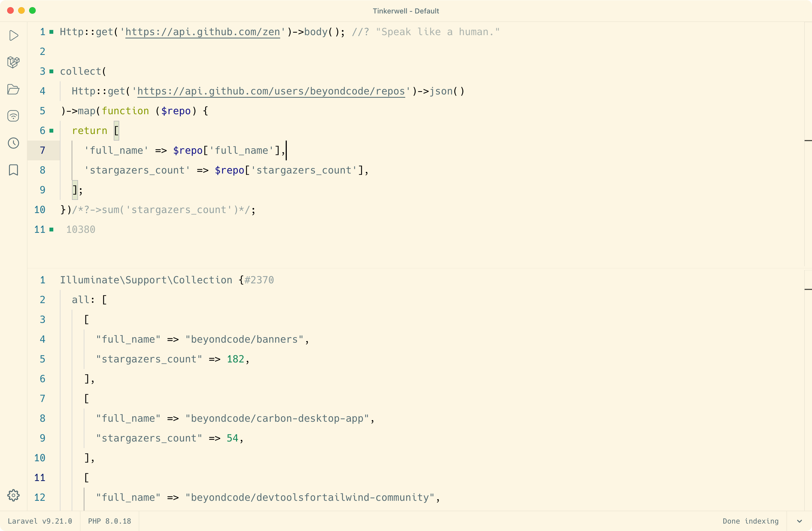Click the sum('stargazers_count') comment on line 10
Image resolution: width=812 pixels, height=531 pixels.
[161, 210]
